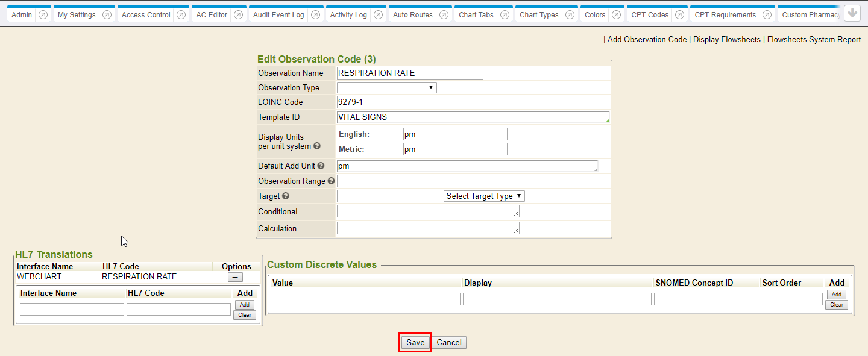This screenshot has width=868, height=356.
Task: Click into the LOINC Code field
Action: tap(389, 102)
